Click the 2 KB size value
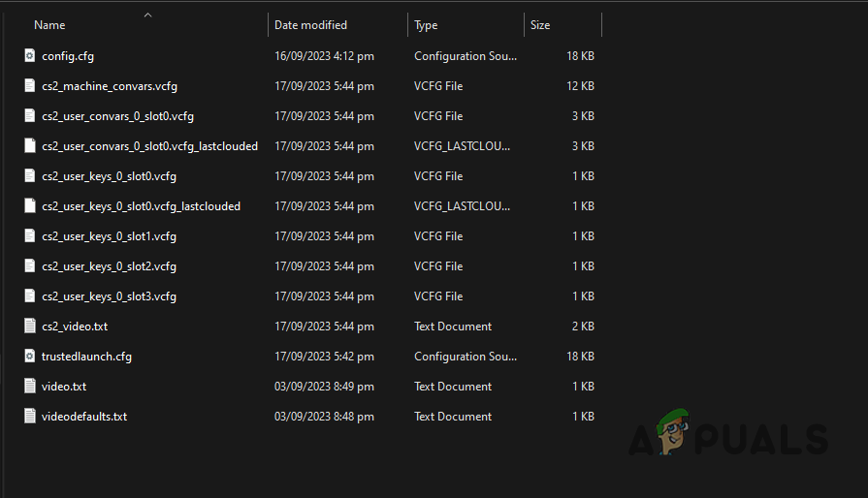 point(583,327)
